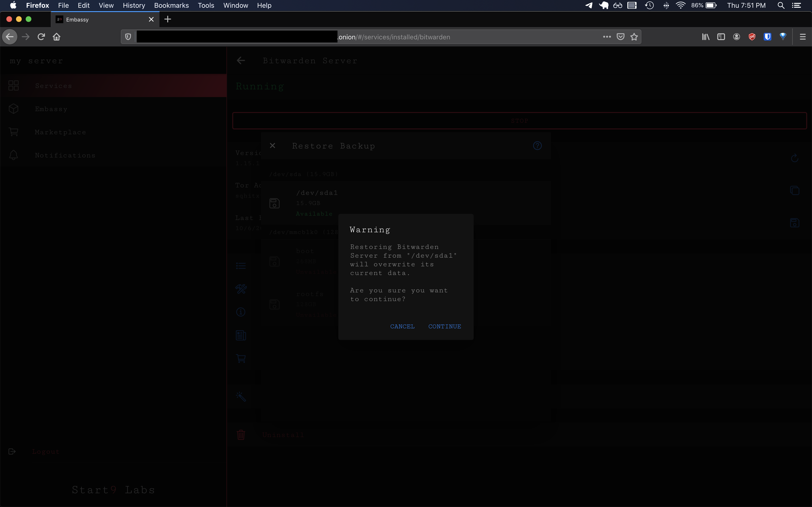The image size is (812, 507).
Task: Open the Firefox Library toolbar icon
Action: pos(705,37)
